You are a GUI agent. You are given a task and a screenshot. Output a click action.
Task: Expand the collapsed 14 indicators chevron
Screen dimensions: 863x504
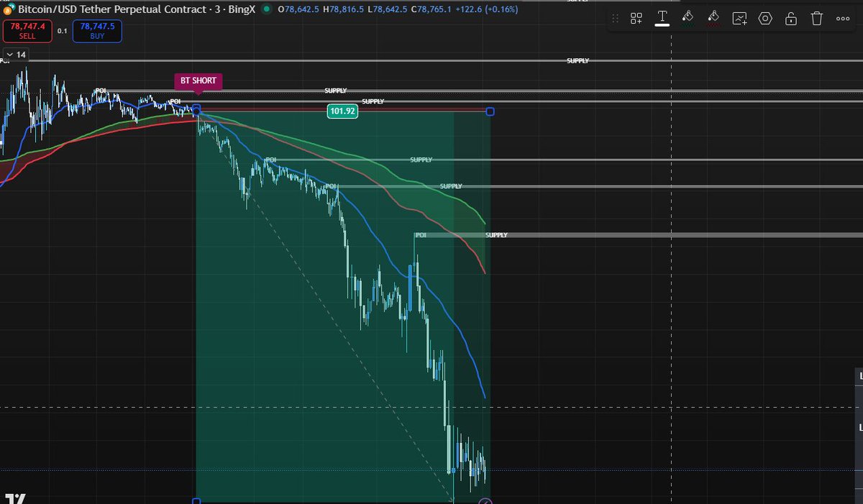click(x=16, y=55)
